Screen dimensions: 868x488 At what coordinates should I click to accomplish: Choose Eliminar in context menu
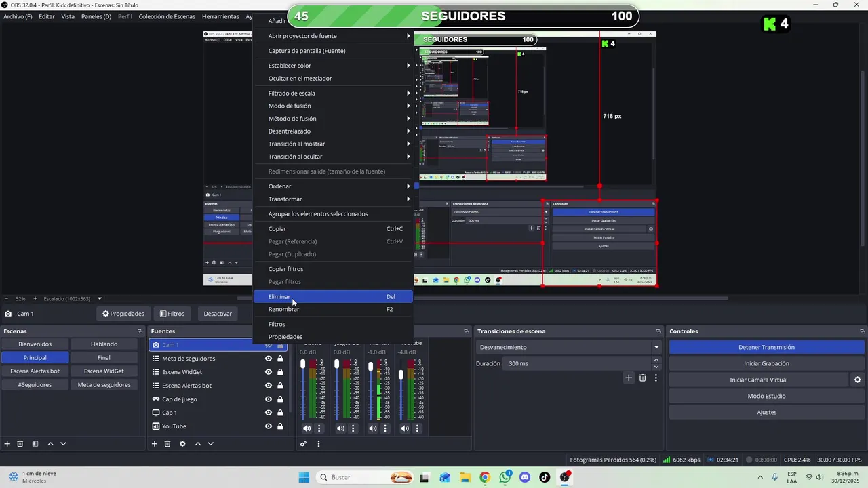pos(333,297)
